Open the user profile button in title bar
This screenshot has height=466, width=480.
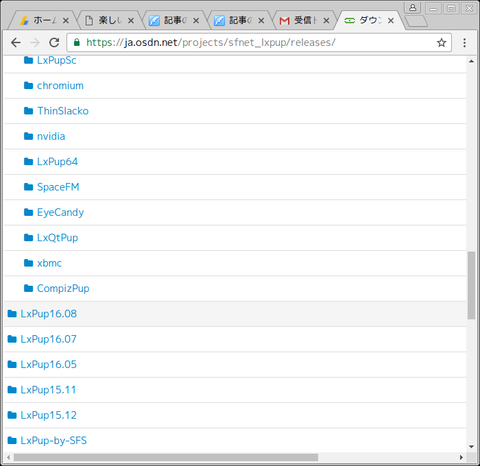click(x=412, y=8)
